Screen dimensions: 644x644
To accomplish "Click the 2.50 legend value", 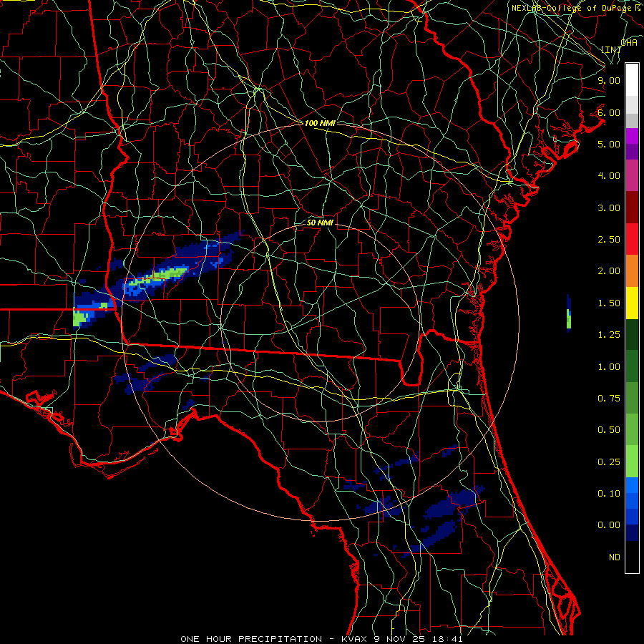I will pyautogui.click(x=609, y=240).
